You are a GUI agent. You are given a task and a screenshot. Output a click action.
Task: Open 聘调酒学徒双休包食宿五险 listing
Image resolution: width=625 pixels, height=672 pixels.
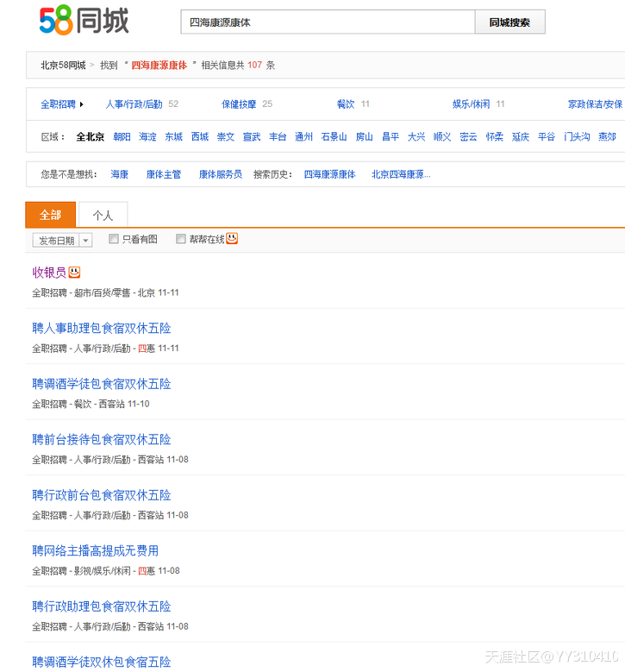[102, 663]
